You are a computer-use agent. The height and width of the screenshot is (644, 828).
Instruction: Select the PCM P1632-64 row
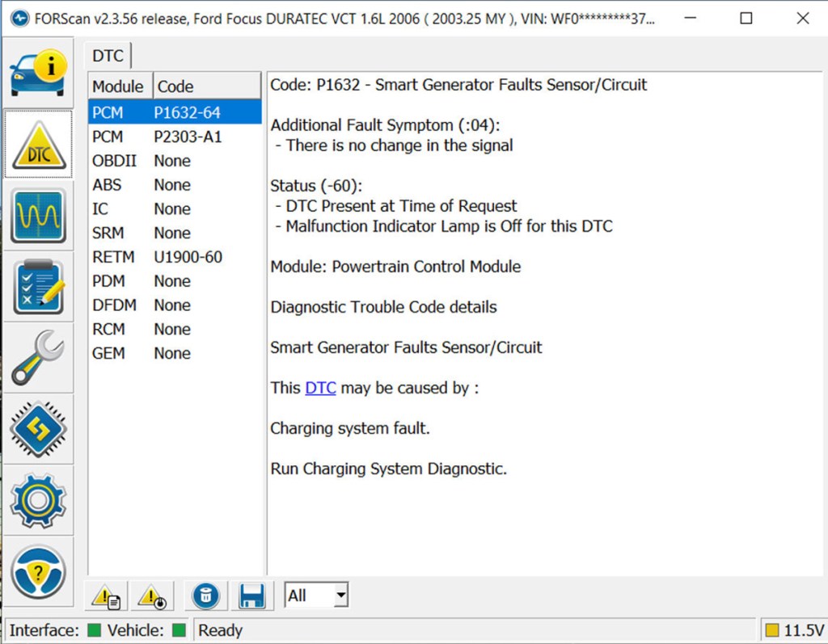(175, 112)
